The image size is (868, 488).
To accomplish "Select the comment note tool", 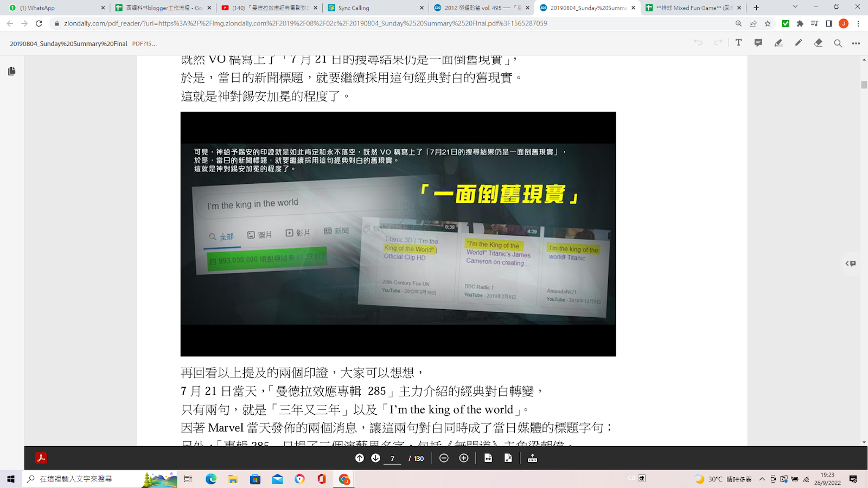I will (758, 43).
